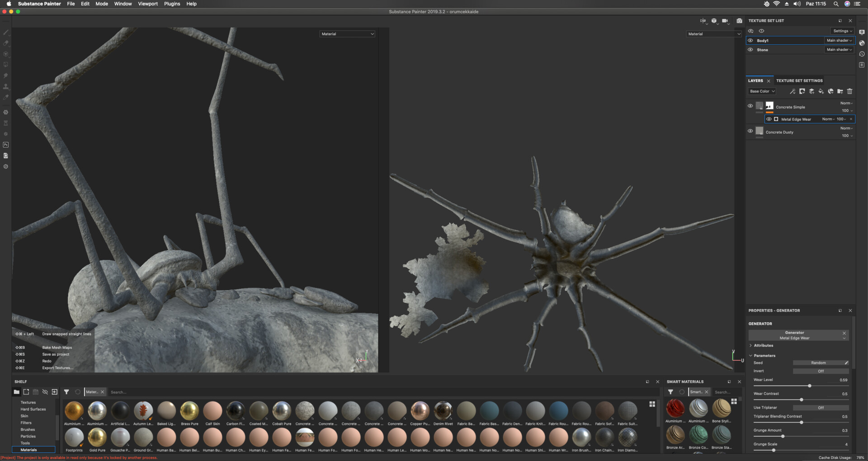Open Main shader dropdown for Stone

click(839, 50)
